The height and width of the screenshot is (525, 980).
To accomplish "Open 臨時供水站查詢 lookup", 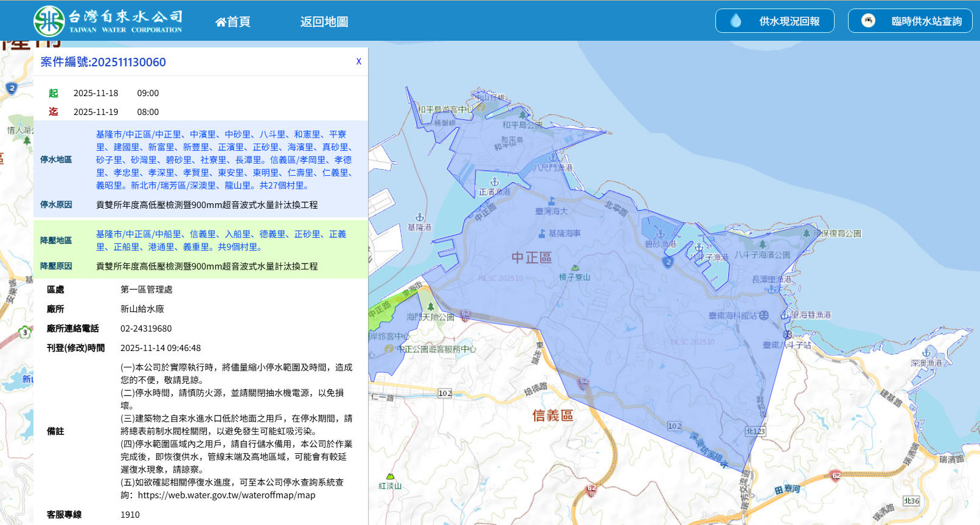I will point(910,21).
